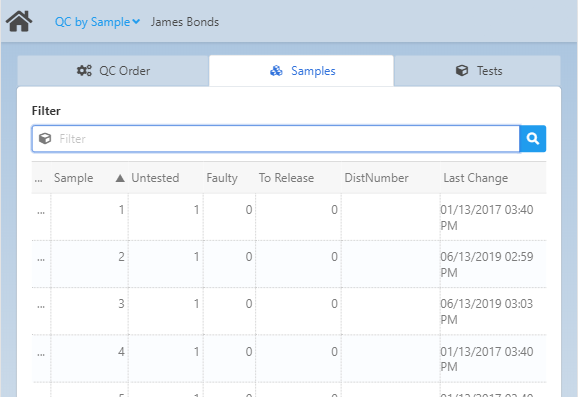
Task: Switch to the Tests tab
Action: click(x=478, y=71)
